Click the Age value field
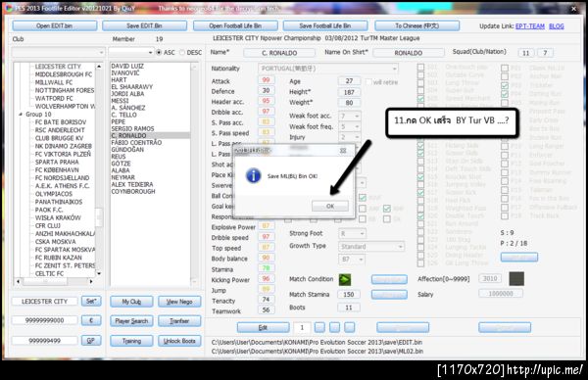The width and height of the screenshot is (588, 380). pyautogui.click(x=349, y=81)
